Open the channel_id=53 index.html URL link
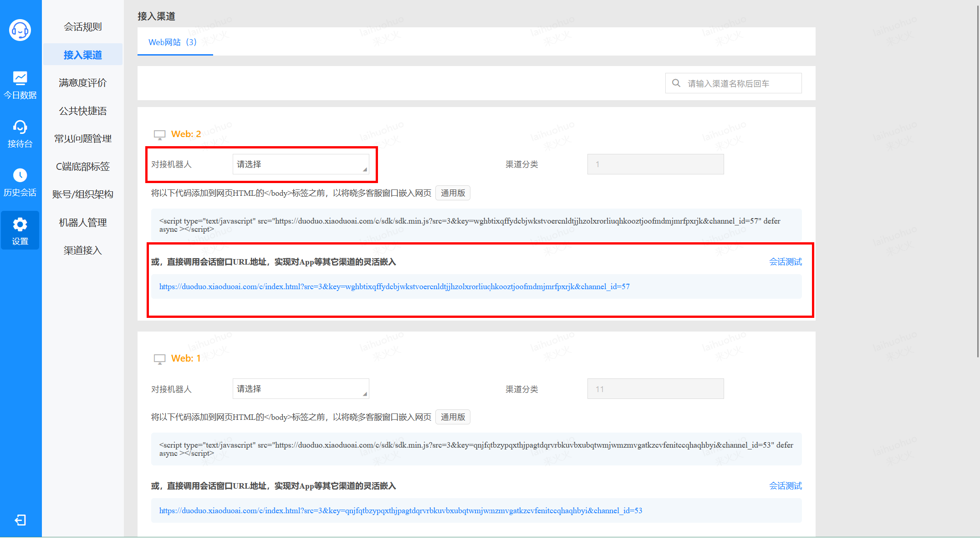The height and width of the screenshot is (541, 980). click(x=401, y=510)
